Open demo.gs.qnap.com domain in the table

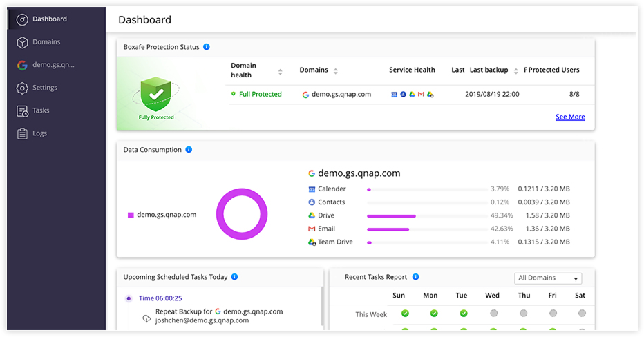341,95
